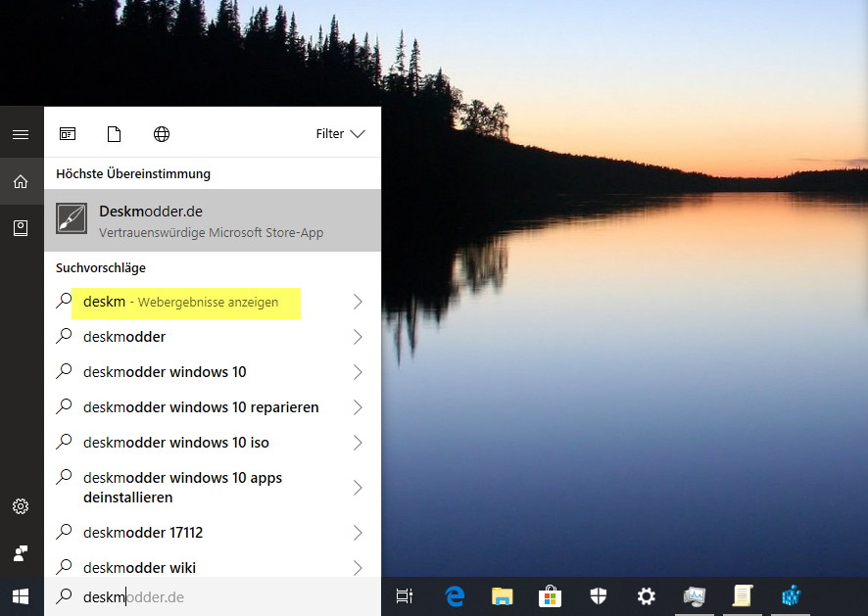This screenshot has height=616, width=868.
Task: Click the 'Höchste Übereinstimmung' heading
Action: click(133, 173)
